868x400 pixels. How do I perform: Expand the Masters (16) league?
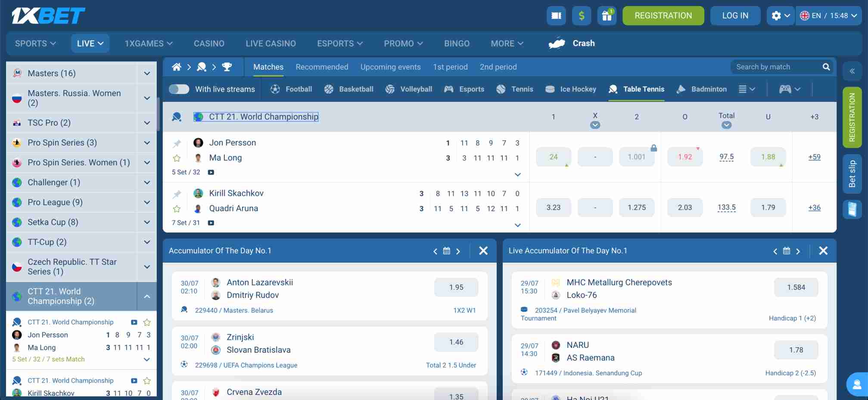point(147,73)
